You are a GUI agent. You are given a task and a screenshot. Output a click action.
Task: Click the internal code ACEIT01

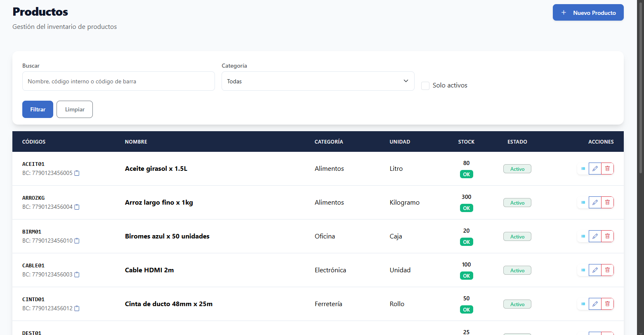33,164
